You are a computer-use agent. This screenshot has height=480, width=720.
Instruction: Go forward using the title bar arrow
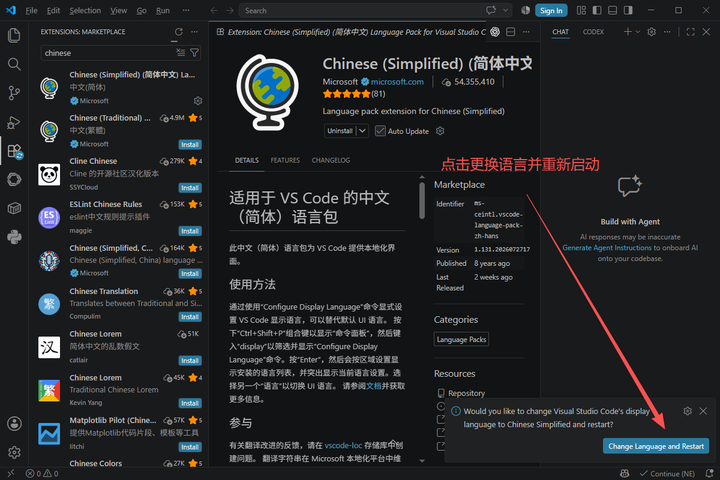click(x=230, y=11)
